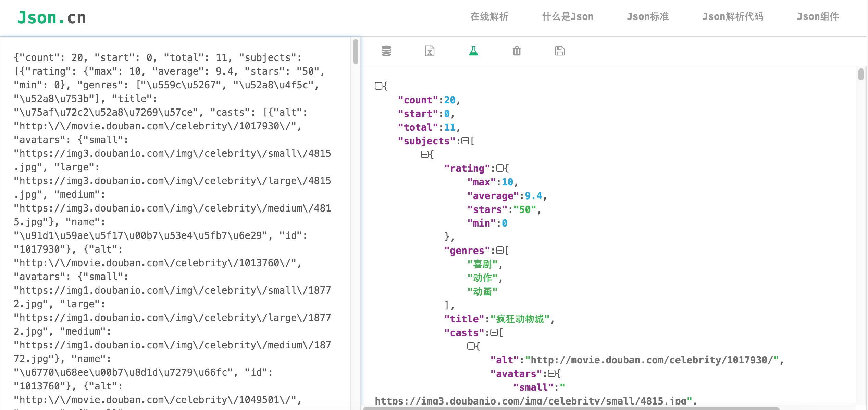The width and height of the screenshot is (868, 410).
Task: Click the green flask icon
Action: coord(473,51)
